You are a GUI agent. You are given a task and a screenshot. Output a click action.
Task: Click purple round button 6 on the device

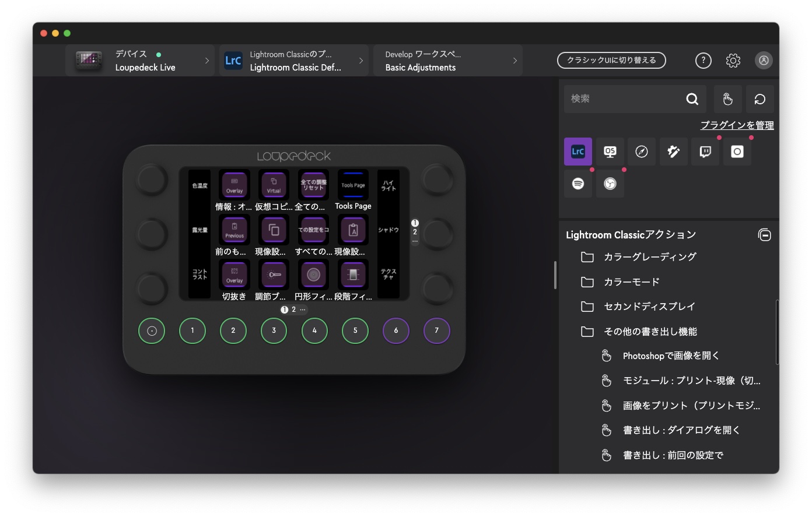pos(396,330)
